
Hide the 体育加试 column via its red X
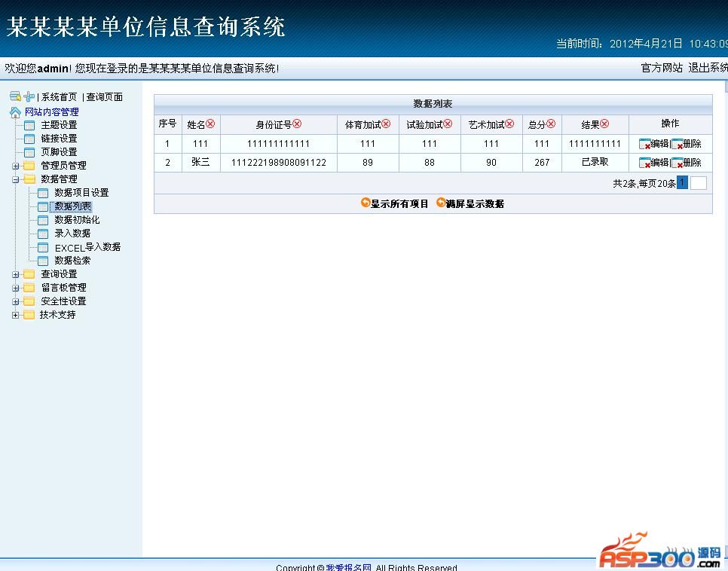(387, 124)
